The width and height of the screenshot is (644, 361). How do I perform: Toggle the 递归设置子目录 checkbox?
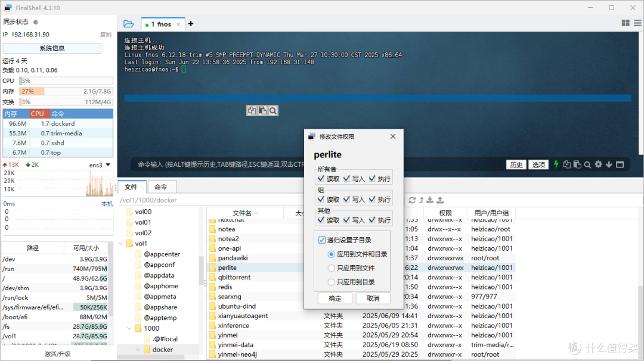[323, 240]
